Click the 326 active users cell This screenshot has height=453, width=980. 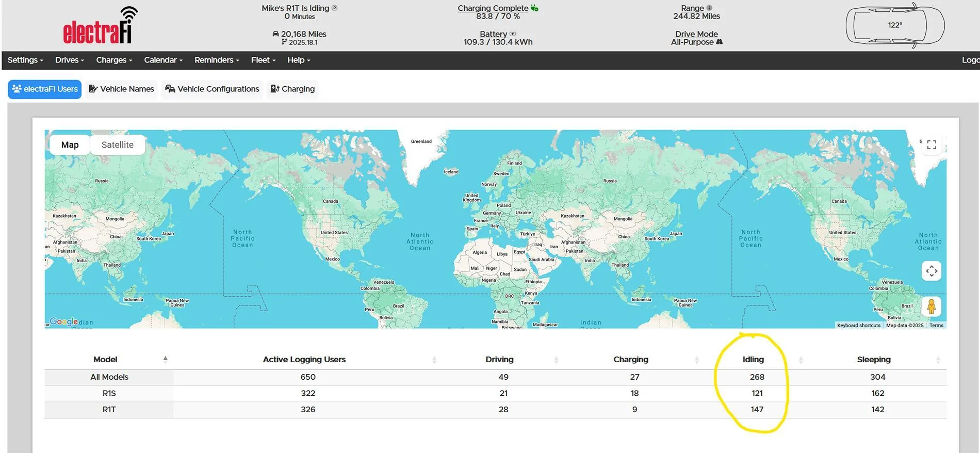tap(308, 410)
